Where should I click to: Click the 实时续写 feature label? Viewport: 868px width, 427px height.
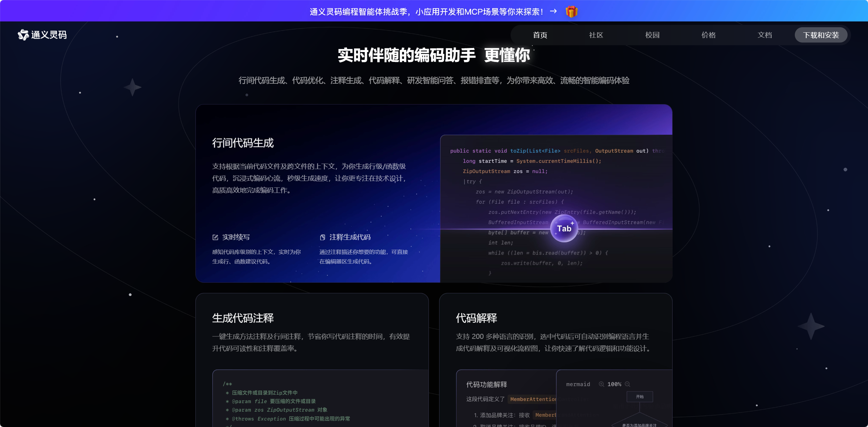(236, 237)
